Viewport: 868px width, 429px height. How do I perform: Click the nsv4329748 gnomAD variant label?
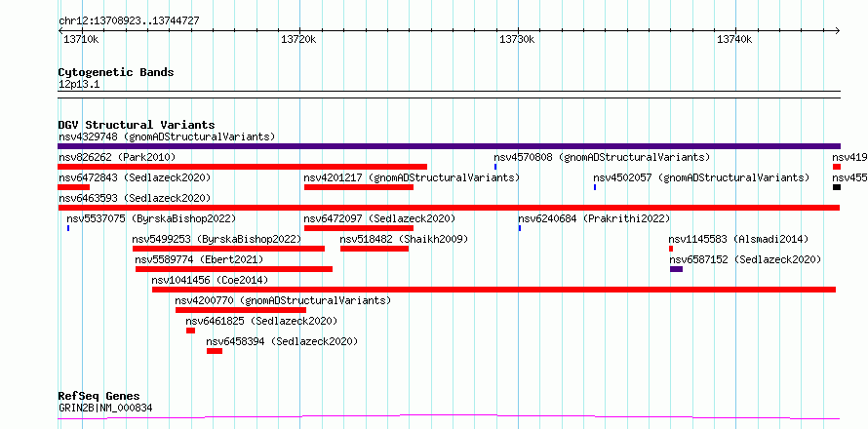click(x=167, y=136)
